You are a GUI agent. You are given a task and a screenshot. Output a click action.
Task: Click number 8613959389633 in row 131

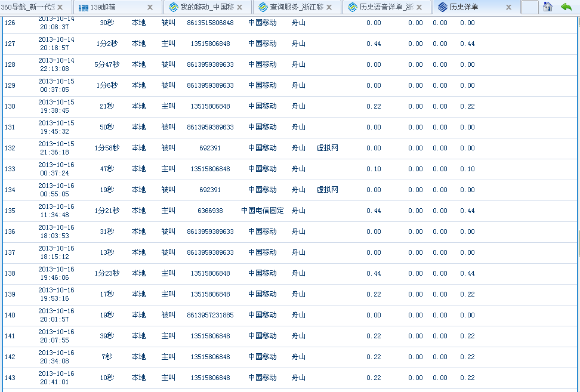210,127
